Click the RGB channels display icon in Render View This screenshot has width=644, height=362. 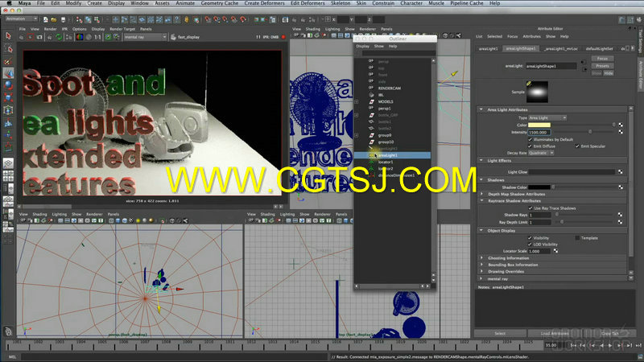coord(80,37)
